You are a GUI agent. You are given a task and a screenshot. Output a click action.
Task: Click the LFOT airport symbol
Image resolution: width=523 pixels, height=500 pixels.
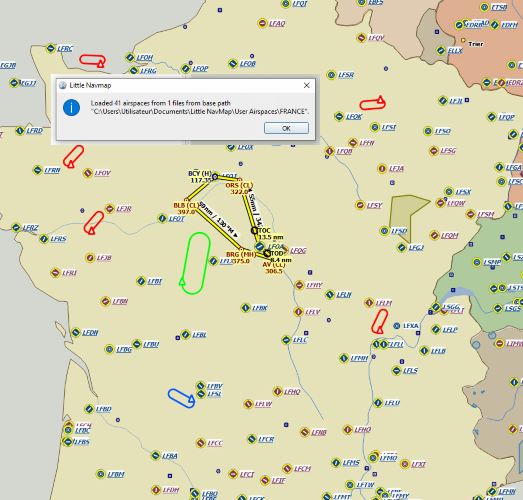(162, 219)
